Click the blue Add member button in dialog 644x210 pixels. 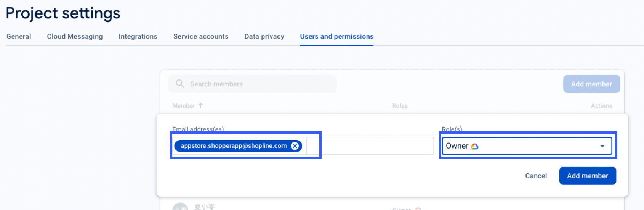coord(588,176)
